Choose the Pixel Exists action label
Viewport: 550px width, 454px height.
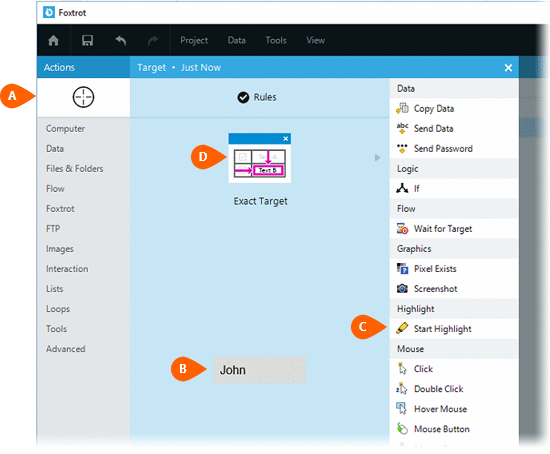(x=435, y=269)
